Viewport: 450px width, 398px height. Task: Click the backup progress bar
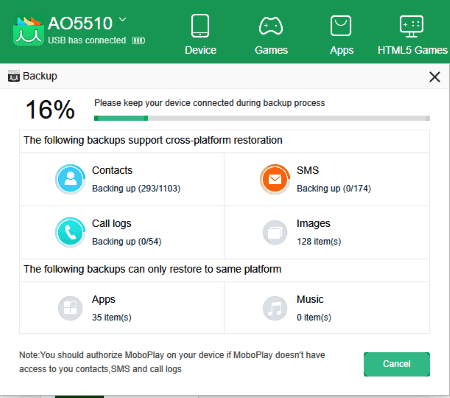(262, 118)
